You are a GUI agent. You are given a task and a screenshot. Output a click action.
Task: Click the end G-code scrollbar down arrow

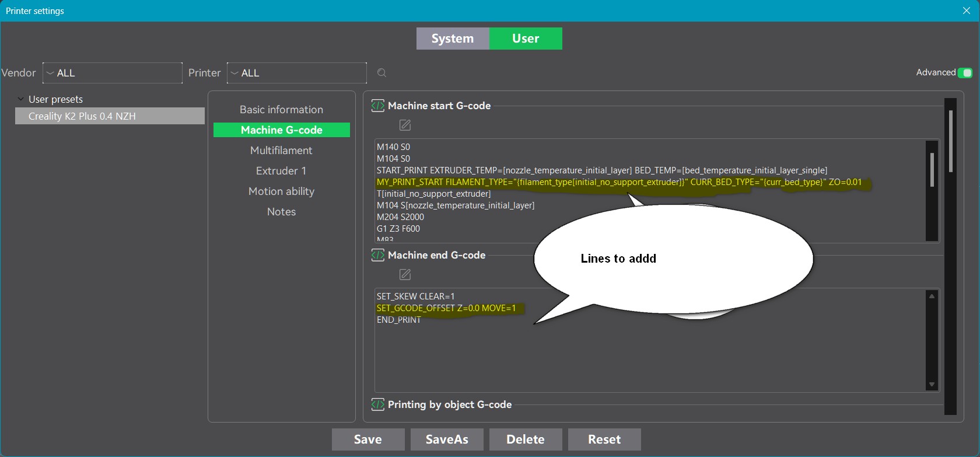coord(932,384)
